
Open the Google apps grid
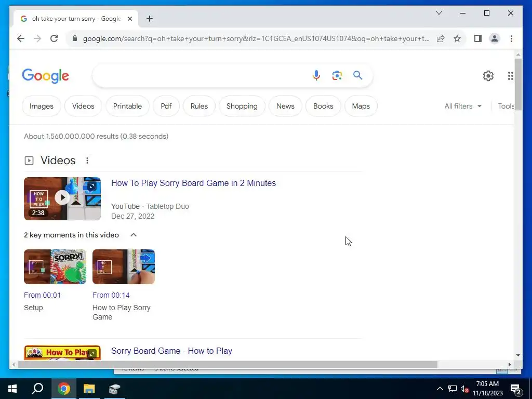click(511, 76)
